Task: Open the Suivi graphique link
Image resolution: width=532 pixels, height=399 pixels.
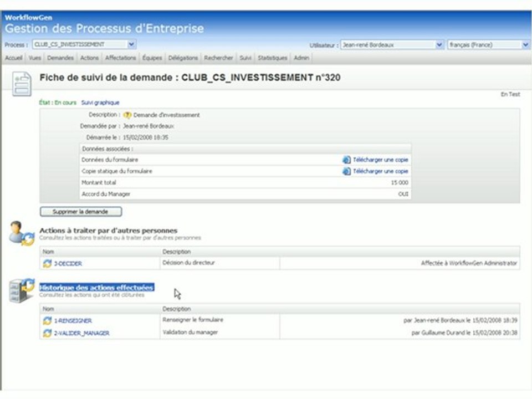Action: [x=100, y=103]
